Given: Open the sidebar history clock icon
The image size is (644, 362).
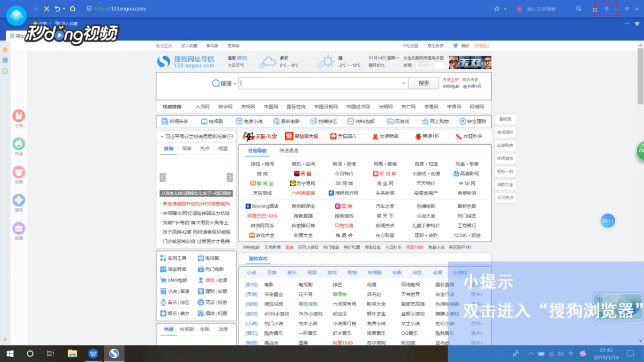Looking at the screenshot, I should click(5, 71).
